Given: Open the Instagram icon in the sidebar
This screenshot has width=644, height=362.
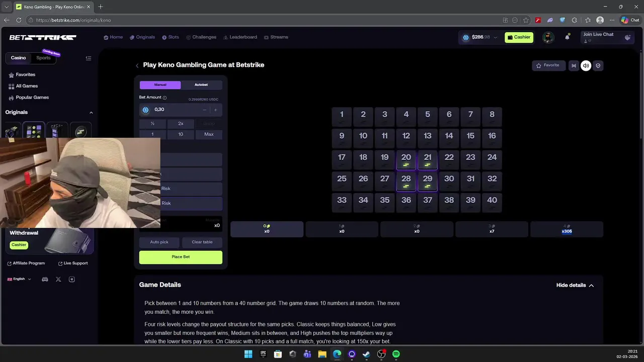Looking at the screenshot, I should [71, 279].
